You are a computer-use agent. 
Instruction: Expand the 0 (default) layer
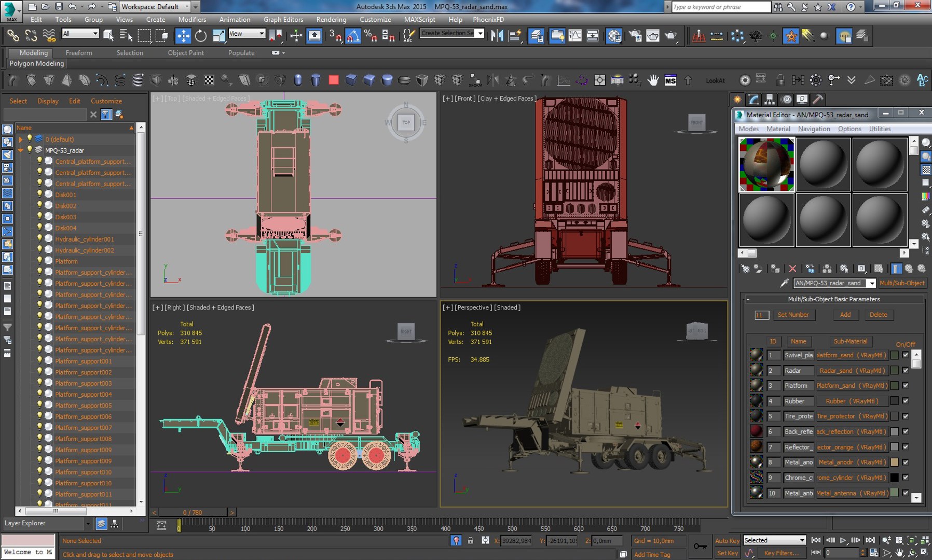pos(20,139)
